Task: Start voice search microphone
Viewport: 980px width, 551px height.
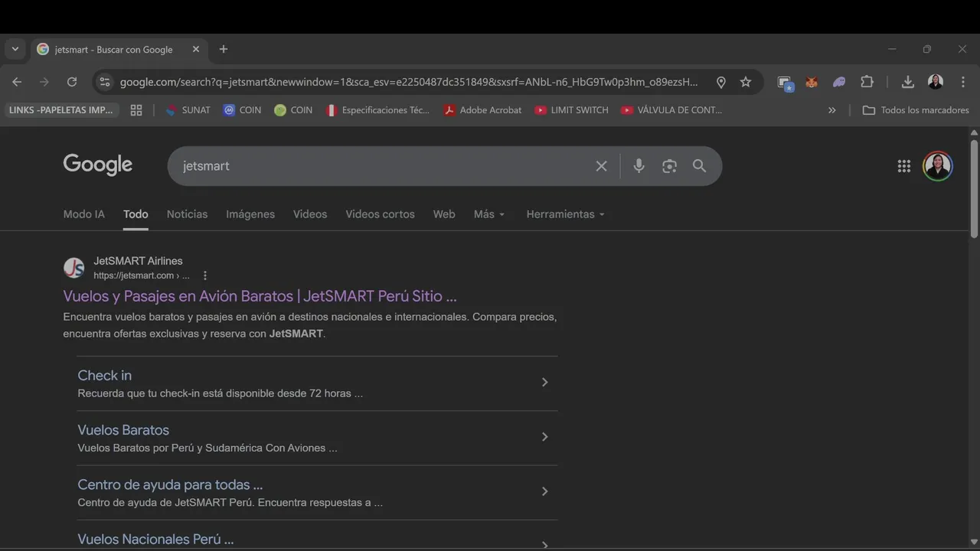Action: pos(639,166)
